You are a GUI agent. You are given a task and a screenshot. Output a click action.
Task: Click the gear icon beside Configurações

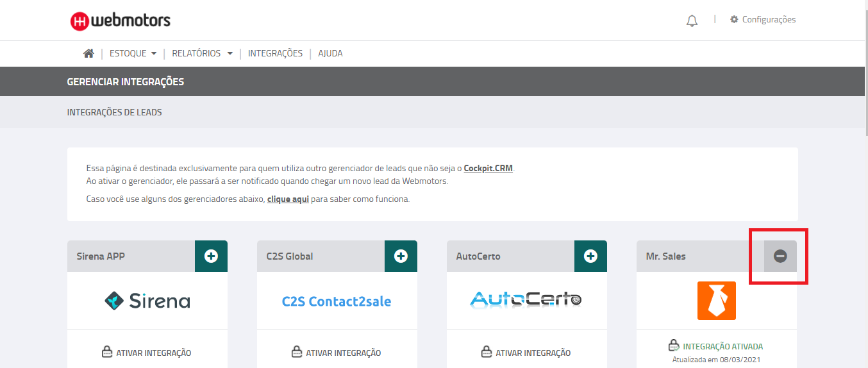pos(734,20)
